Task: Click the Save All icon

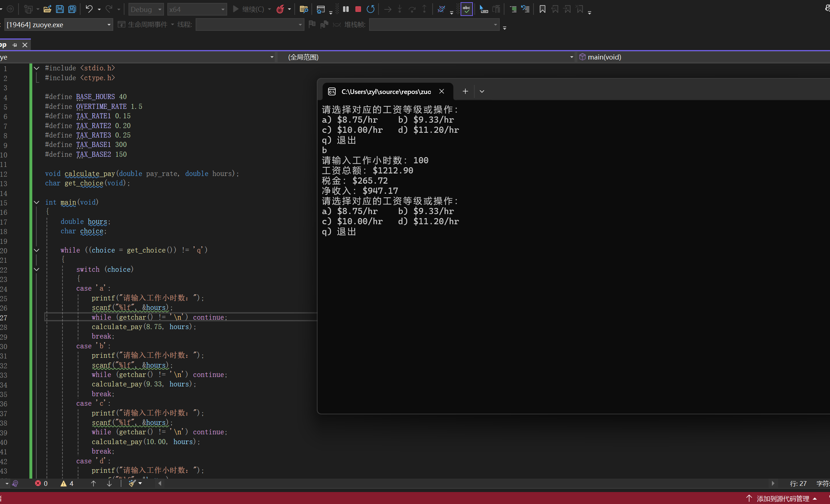Action: (x=72, y=9)
